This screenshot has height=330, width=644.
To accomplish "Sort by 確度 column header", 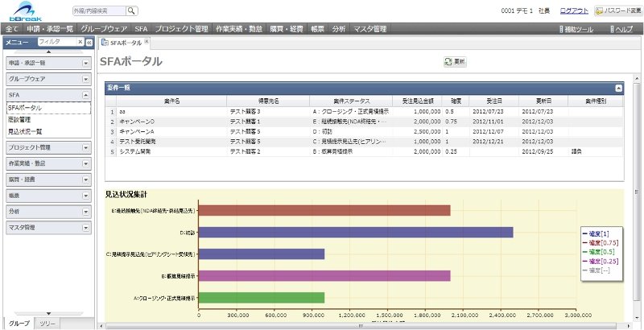I will coord(456,101).
